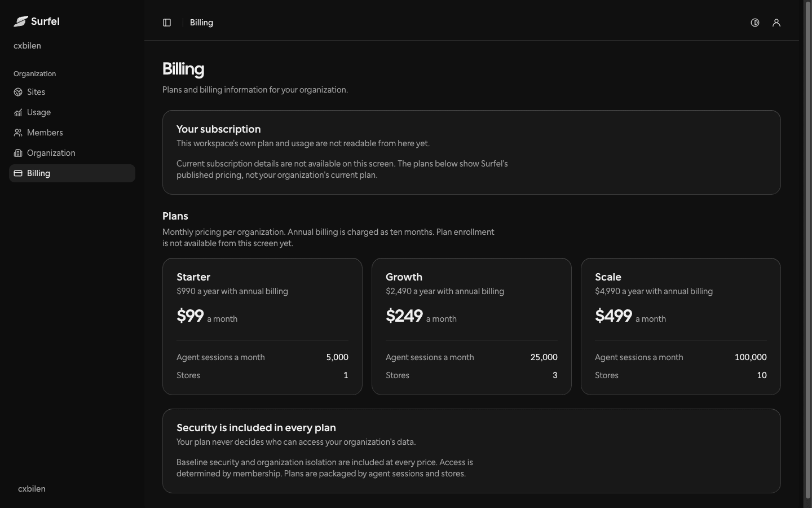Select the Scale plan card
The image size is (812, 508).
[681, 326]
